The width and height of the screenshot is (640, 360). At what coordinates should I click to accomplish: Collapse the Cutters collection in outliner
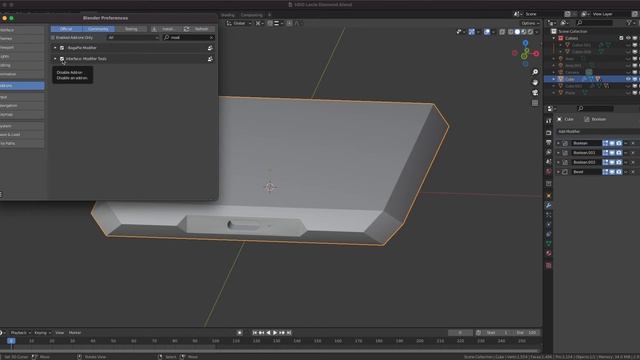tap(554, 38)
